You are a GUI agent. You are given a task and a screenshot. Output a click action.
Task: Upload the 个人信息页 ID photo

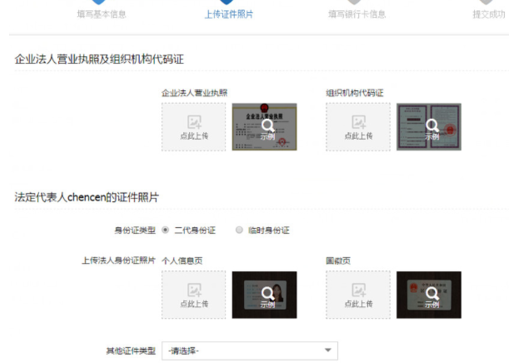[194, 295]
